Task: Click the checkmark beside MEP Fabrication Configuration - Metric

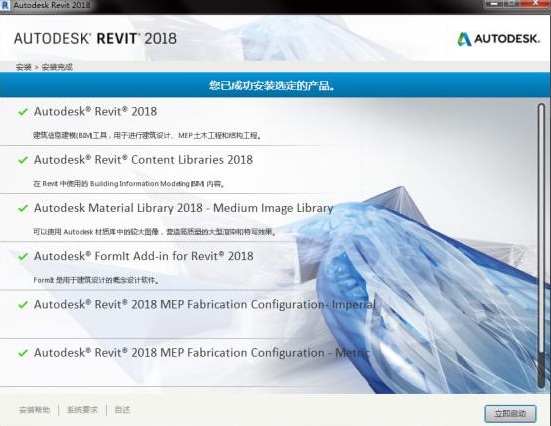Action: tap(23, 353)
